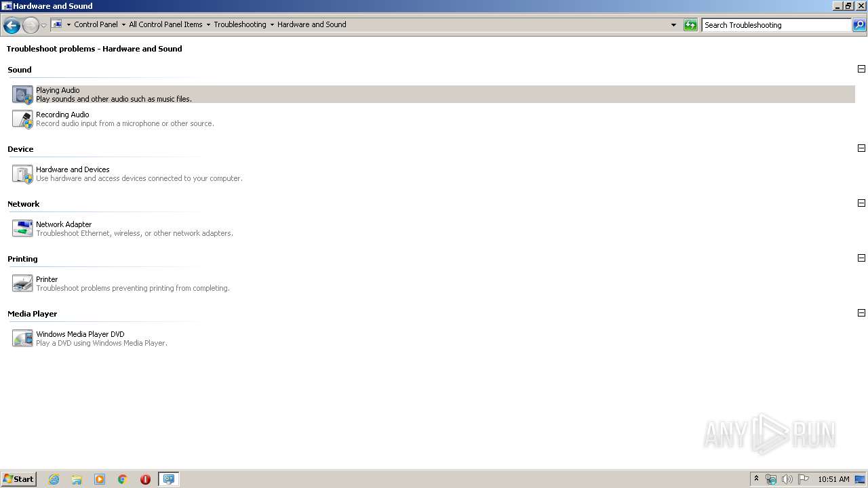Click the Hardware and Devices icon
This screenshot has height=488, width=868.
click(22, 174)
